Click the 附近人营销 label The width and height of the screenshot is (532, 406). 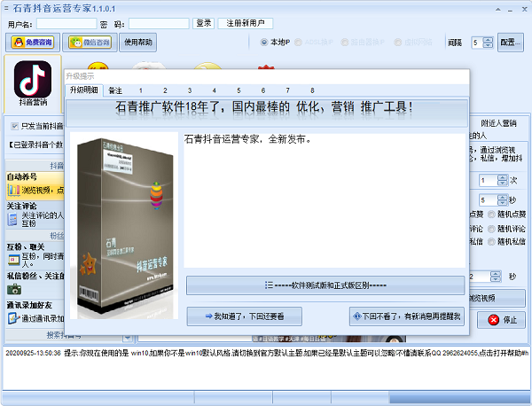click(498, 123)
